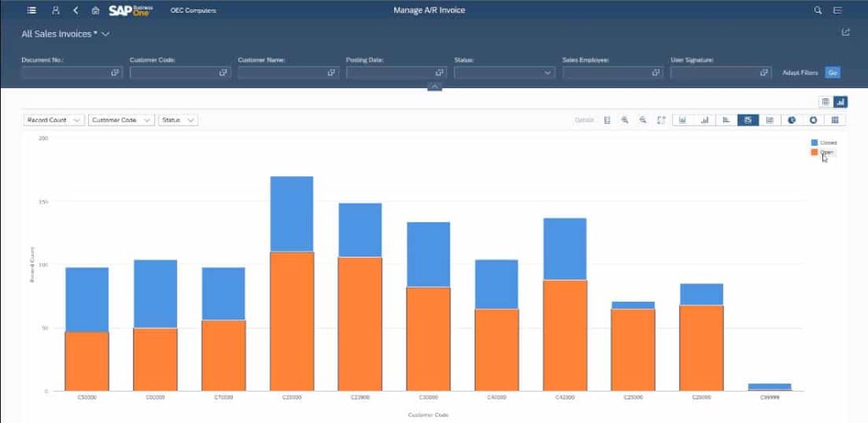
Task: Zoom out of the chart
Action: coord(643,120)
